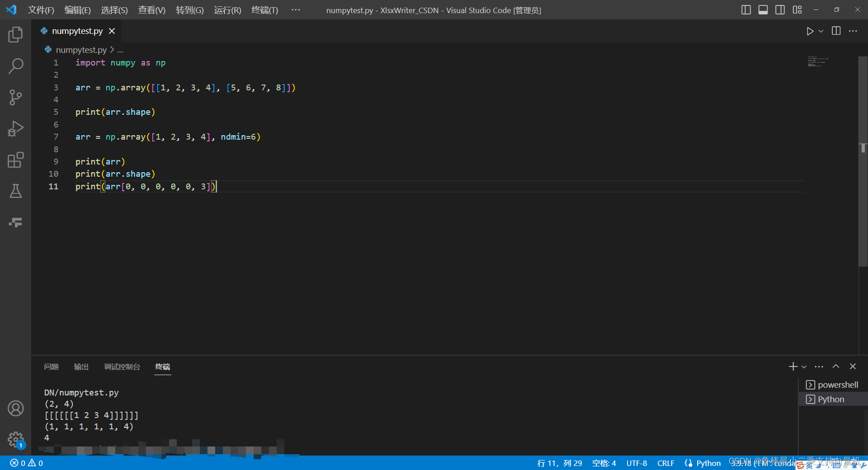The height and width of the screenshot is (470, 868).
Task: Select the powershell terminal instance
Action: (833, 385)
